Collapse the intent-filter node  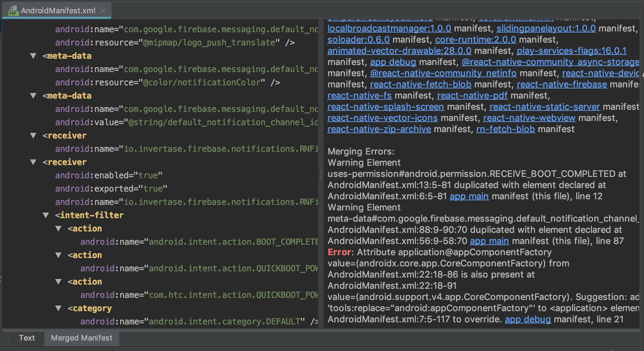(46, 215)
